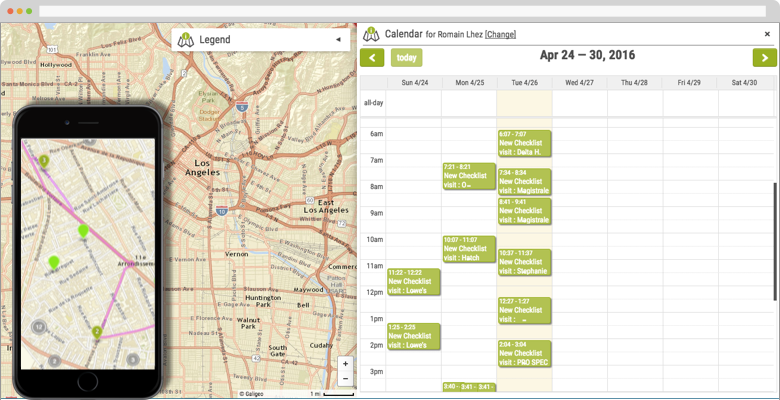Viewport: 780px width, 400px height.
Task: Select the Sun 4/24 column header
Action: (414, 83)
